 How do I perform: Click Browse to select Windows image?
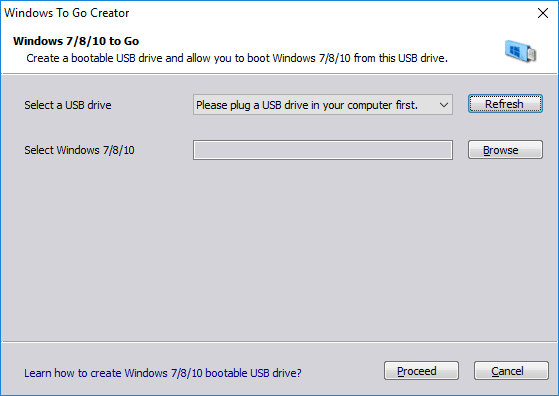click(x=505, y=149)
